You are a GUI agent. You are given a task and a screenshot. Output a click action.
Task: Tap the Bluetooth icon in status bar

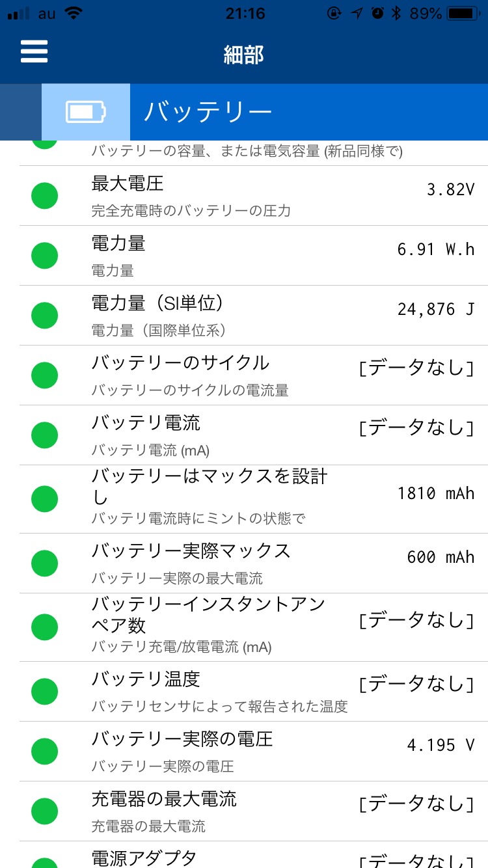pos(396,14)
